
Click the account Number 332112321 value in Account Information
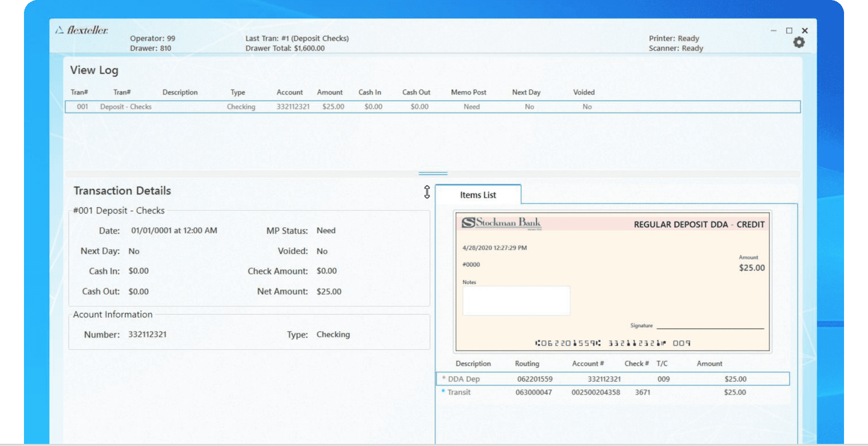point(147,334)
